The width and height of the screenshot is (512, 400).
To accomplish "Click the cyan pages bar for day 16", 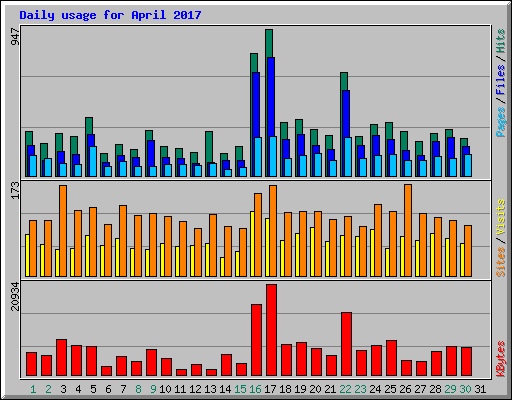I will click(258, 157).
